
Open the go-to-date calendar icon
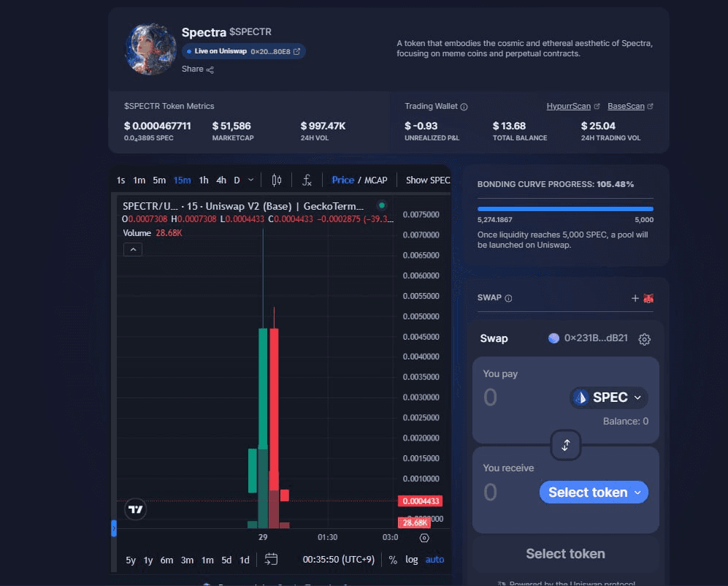[x=271, y=560]
